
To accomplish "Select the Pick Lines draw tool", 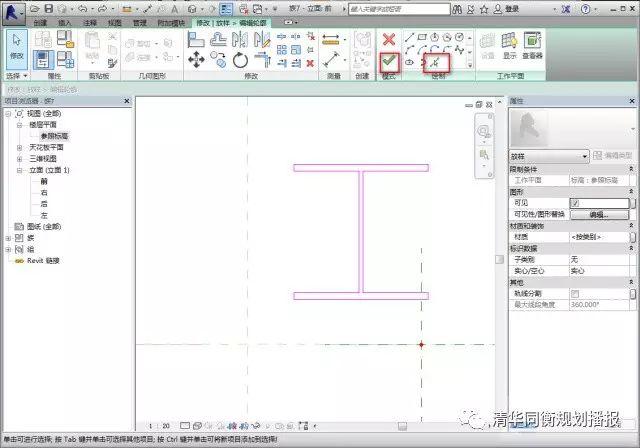I will click(437, 61).
